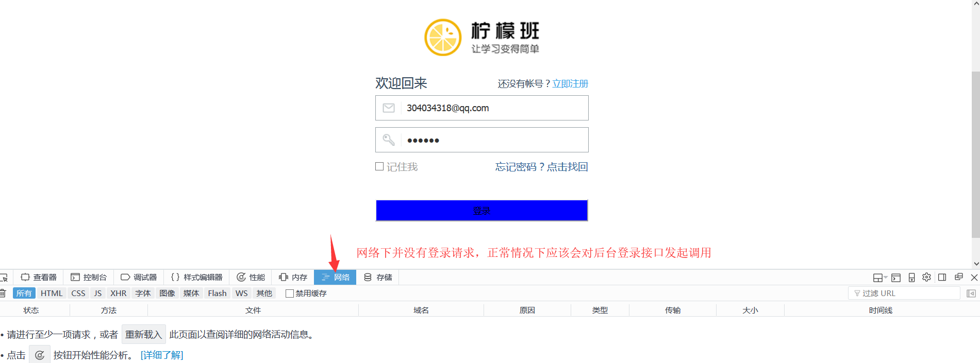980x363 pixels.
Task: Sort by 传输 transferred column header
Action: [673, 310]
